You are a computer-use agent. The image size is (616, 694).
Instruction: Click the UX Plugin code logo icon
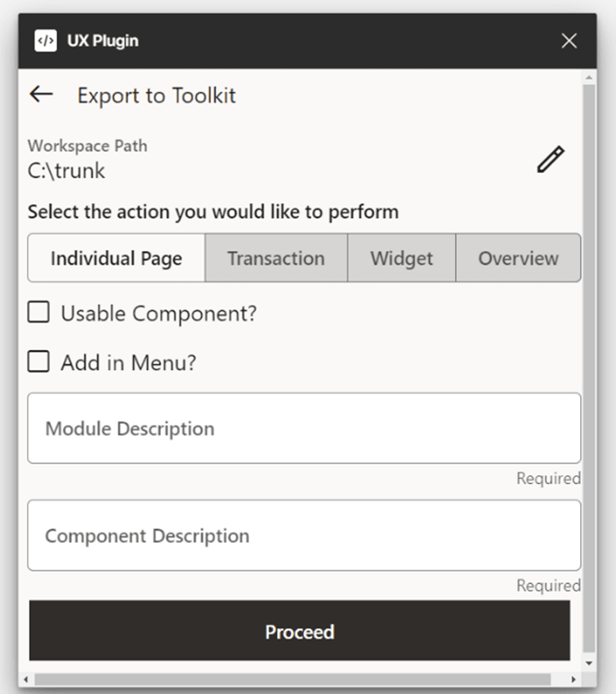(x=46, y=41)
